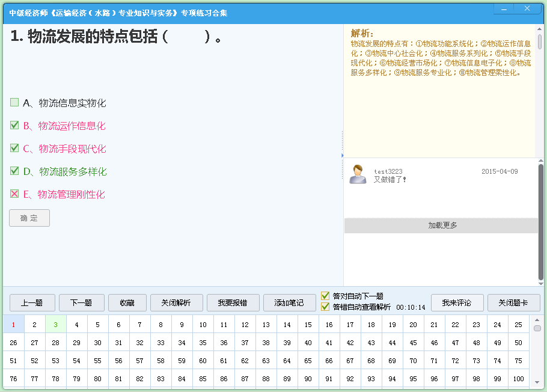Jump to question 76 in answer card
Viewport: 547px width, 392px height.
[x=14, y=379]
